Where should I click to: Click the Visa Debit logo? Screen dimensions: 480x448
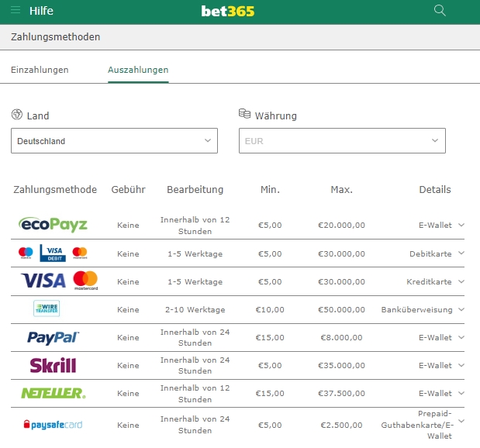(53, 253)
